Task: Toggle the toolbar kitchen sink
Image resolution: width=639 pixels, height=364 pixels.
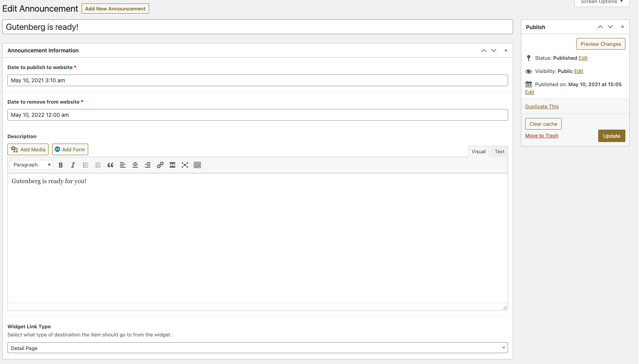Action: [x=197, y=165]
